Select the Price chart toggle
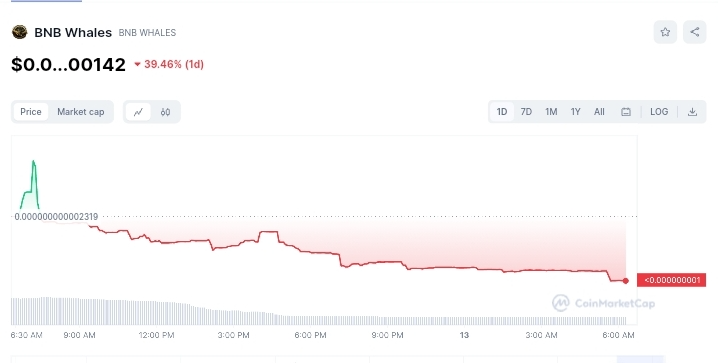The image size is (718, 363). coord(31,112)
